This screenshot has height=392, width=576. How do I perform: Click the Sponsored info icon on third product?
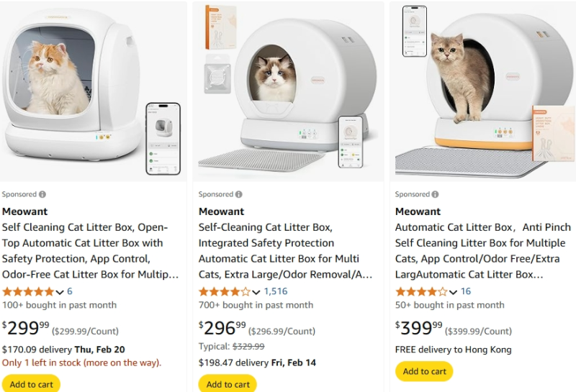click(x=436, y=194)
